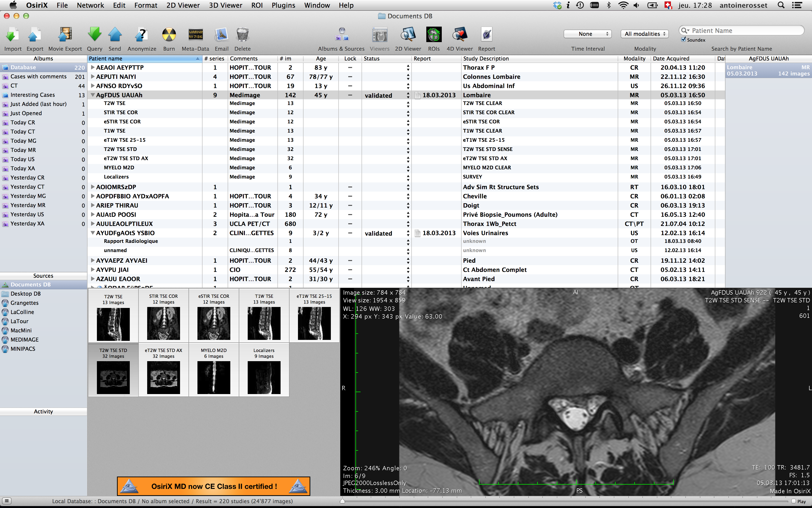This screenshot has width=812, height=508.
Task: Sort by Study Description header
Action: pos(540,59)
